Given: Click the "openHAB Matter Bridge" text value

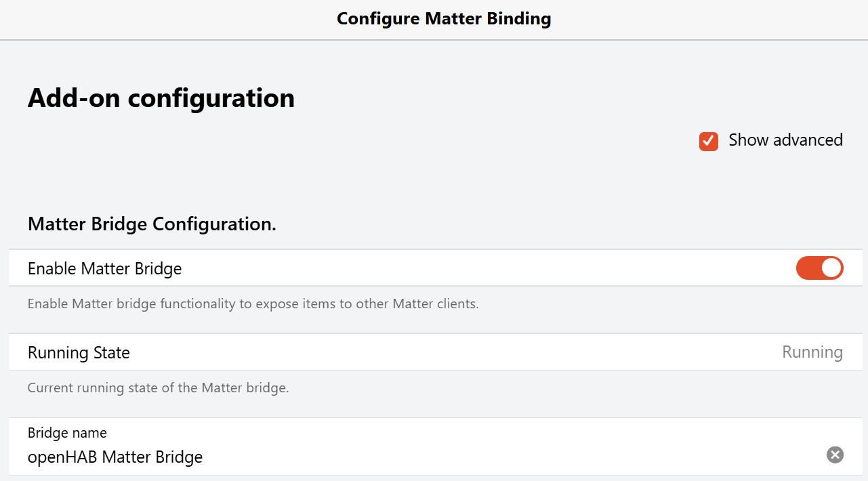Looking at the screenshot, I should point(115,457).
